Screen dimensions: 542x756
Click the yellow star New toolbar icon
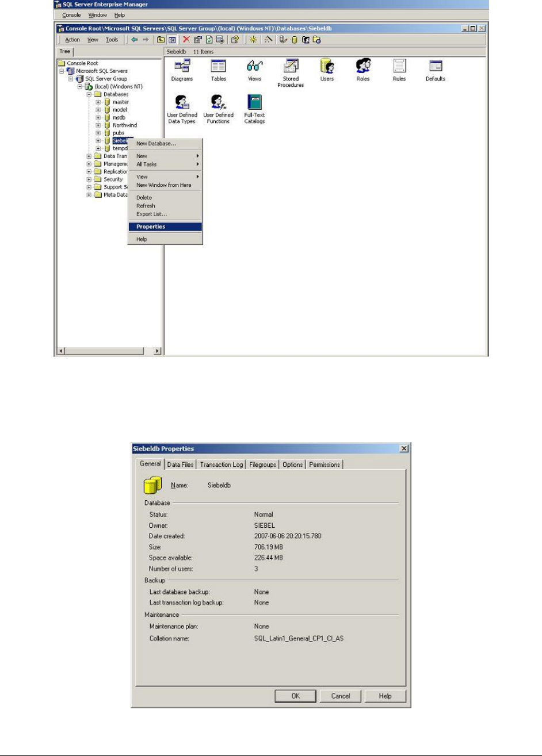pyautogui.click(x=253, y=40)
